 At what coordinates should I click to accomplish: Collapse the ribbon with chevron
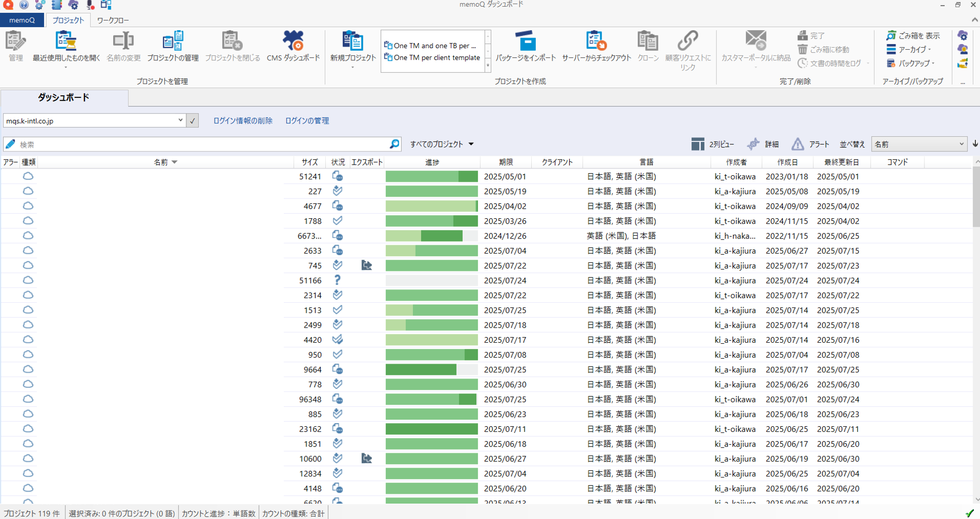point(974,20)
